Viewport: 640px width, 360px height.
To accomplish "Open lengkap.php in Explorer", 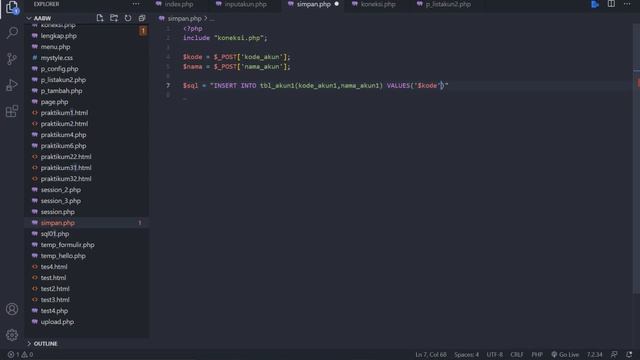I will pyautogui.click(x=58, y=36).
